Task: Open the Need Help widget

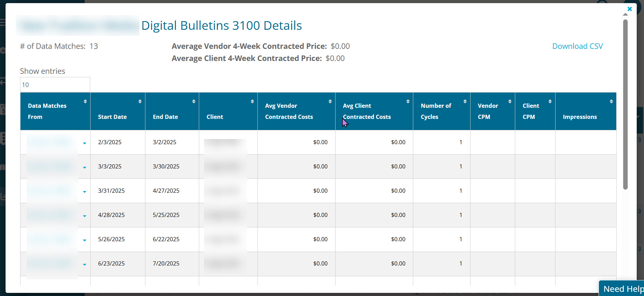Action: pyautogui.click(x=622, y=289)
